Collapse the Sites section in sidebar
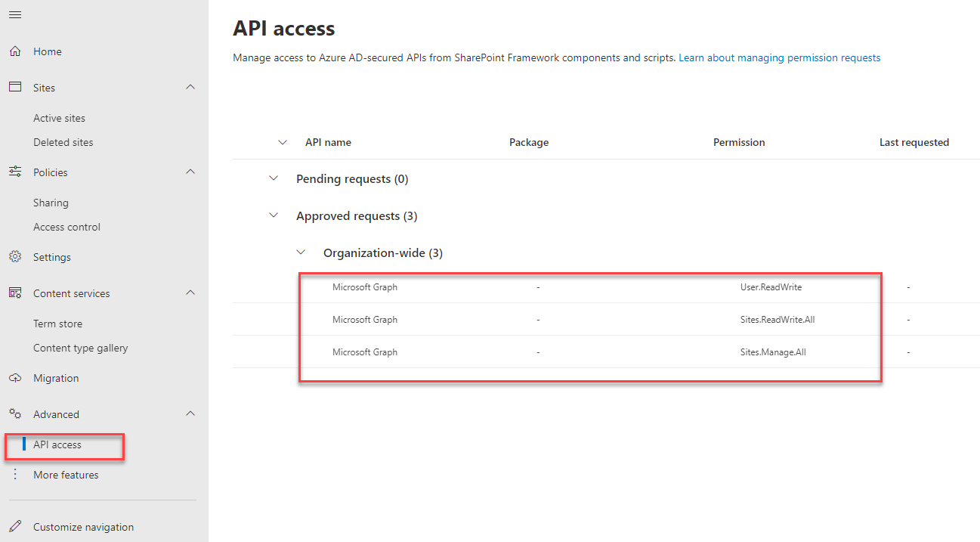This screenshot has width=980, height=542. tap(190, 87)
